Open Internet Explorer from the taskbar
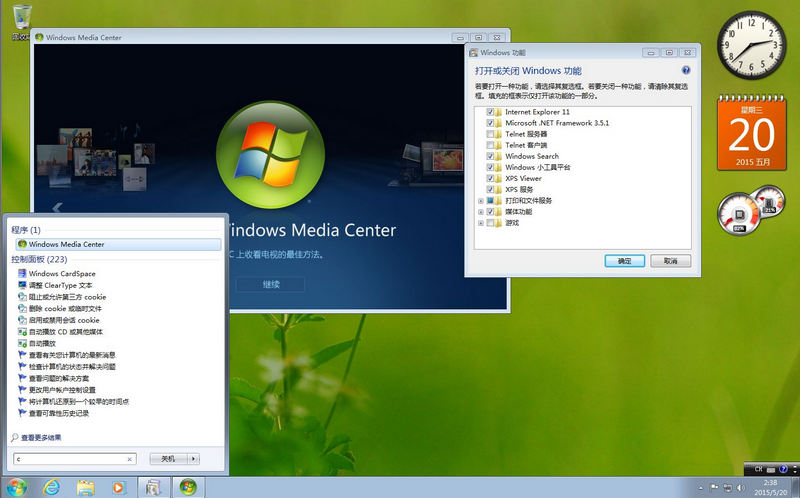 [52, 487]
